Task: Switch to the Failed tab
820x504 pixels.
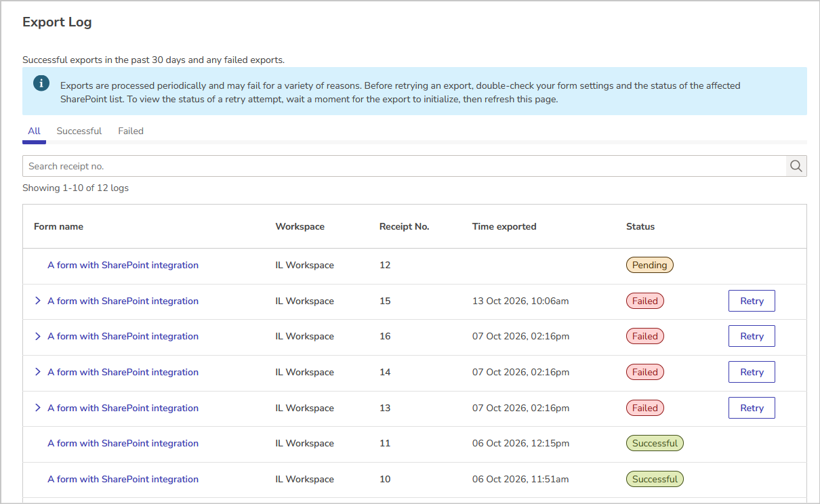Action: pyautogui.click(x=131, y=131)
